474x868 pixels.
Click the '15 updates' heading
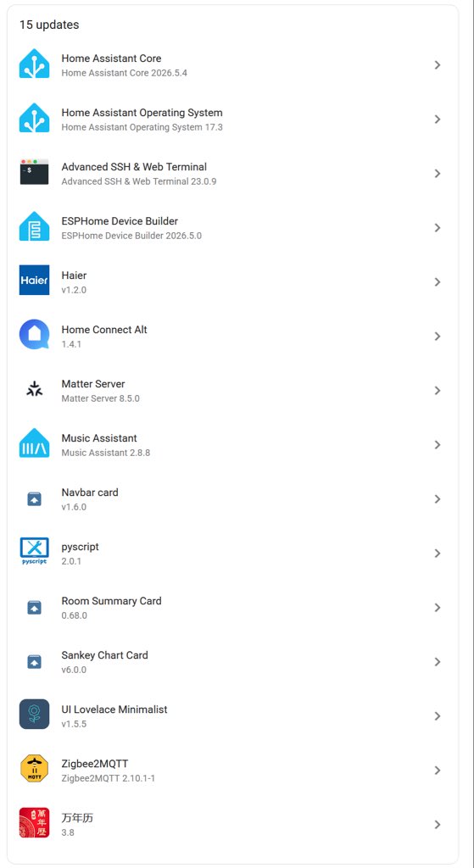click(x=49, y=25)
